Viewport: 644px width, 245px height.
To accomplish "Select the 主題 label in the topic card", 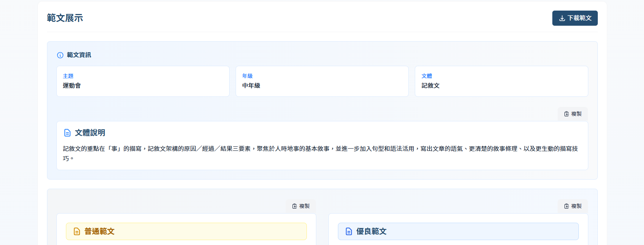I will coord(68,76).
